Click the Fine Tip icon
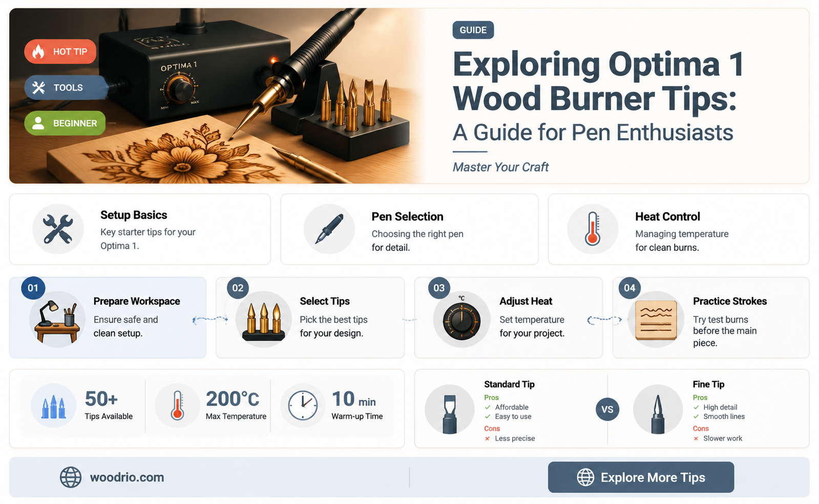Viewport: 819px width, 504px height. (658, 410)
